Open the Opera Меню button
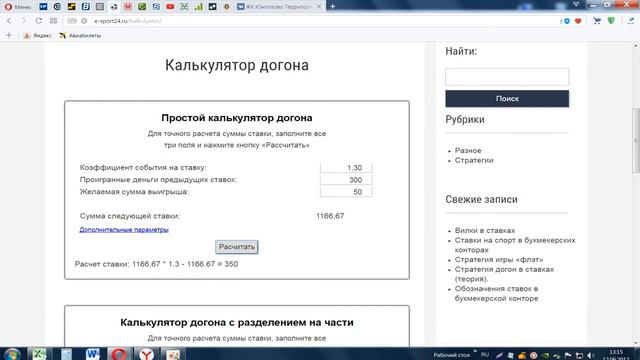The height and width of the screenshot is (360, 640). 18,7
